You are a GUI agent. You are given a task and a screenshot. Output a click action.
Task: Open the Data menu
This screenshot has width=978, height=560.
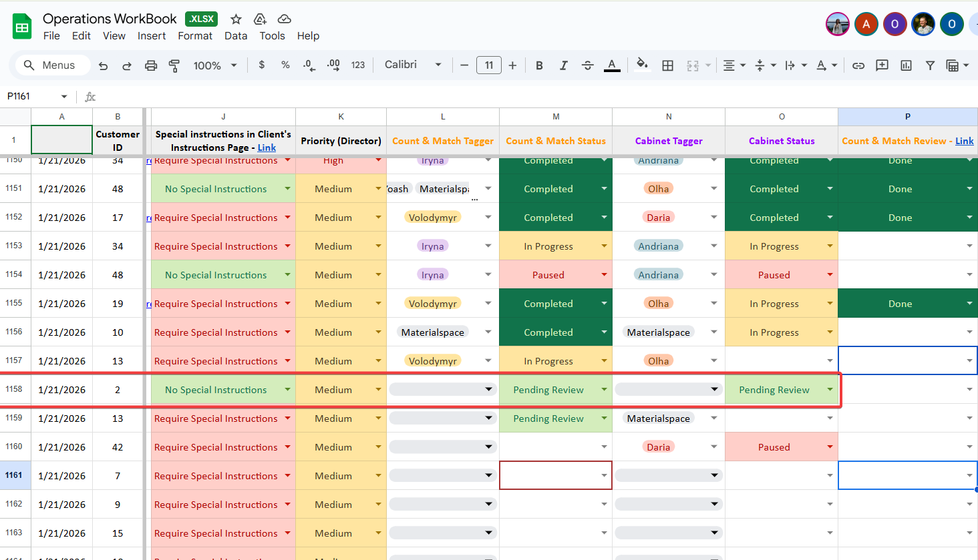point(236,36)
